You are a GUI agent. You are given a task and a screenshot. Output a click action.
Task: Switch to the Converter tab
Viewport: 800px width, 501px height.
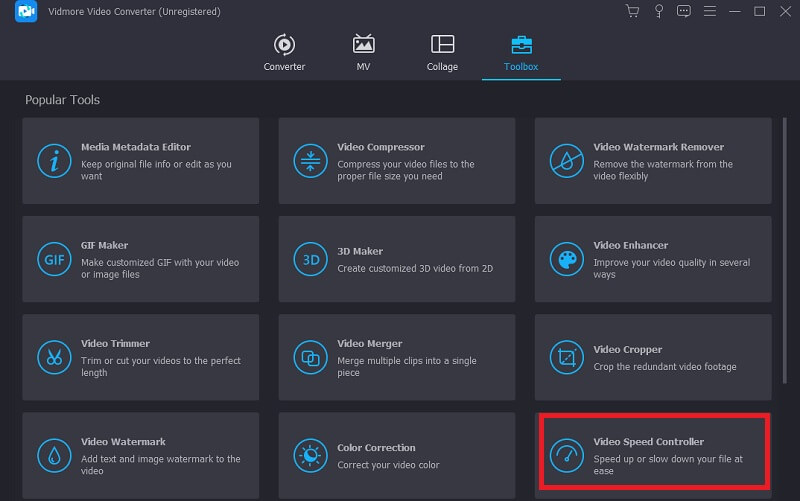284,53
